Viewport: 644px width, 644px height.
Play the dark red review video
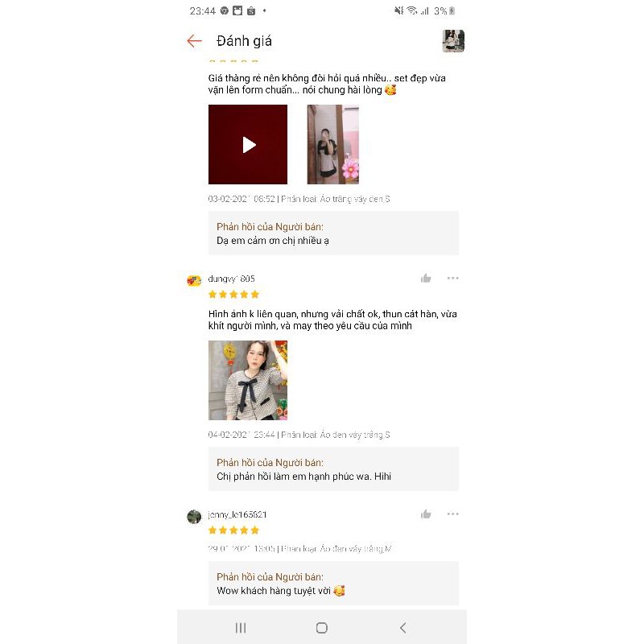tap(248, 144)
